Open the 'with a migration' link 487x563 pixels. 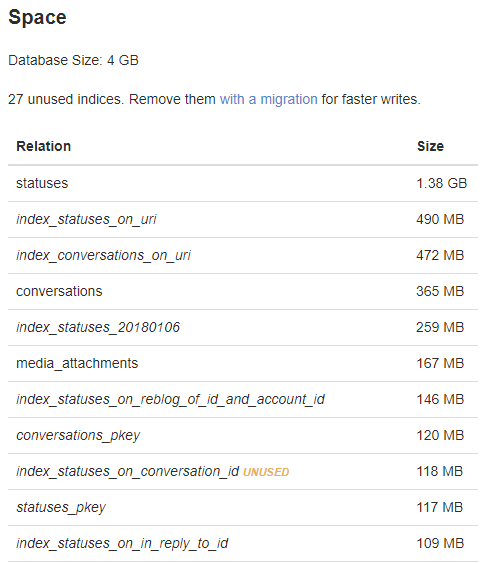click(x=269, y=99)
